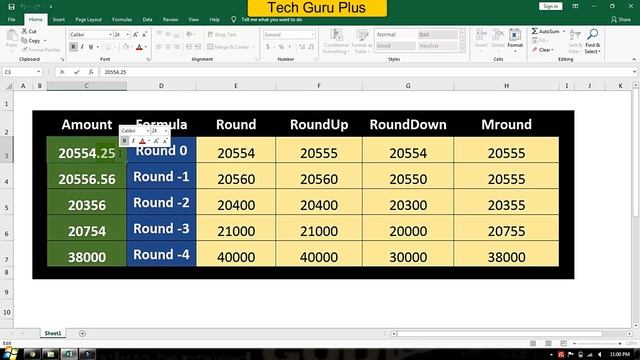Open the ribbon font size 24 dropdown
Image resolution: width=640 pixels, height=360 pixels.
(x=127, y=35)
